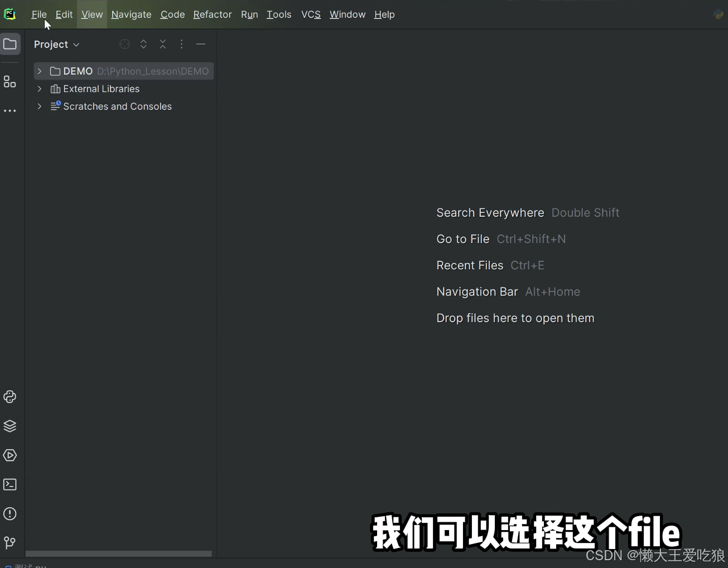Screen dimensions: 728x568
Task: Click the Navigation Bar hint text
Action: 477,292
